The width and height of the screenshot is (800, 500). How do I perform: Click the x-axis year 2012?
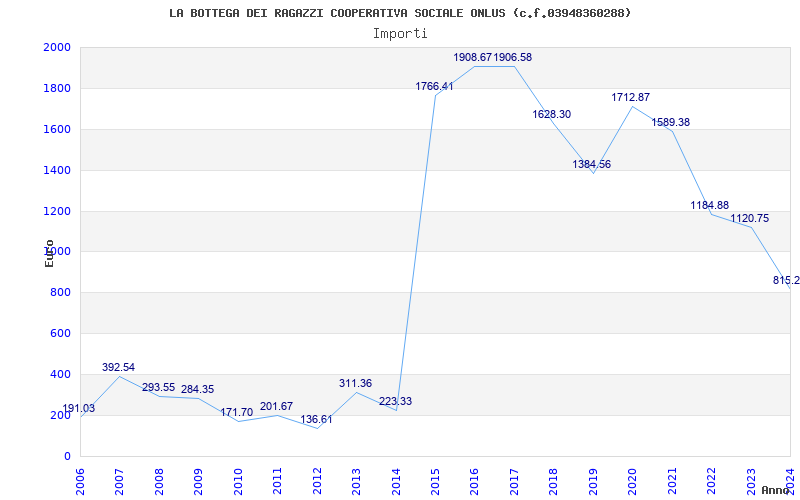point(316,481)
